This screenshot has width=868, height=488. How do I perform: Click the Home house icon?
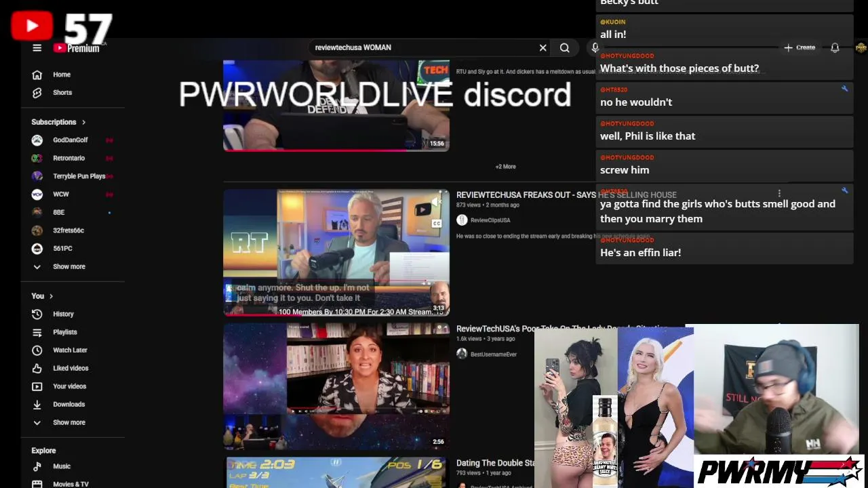coord(37,75)
